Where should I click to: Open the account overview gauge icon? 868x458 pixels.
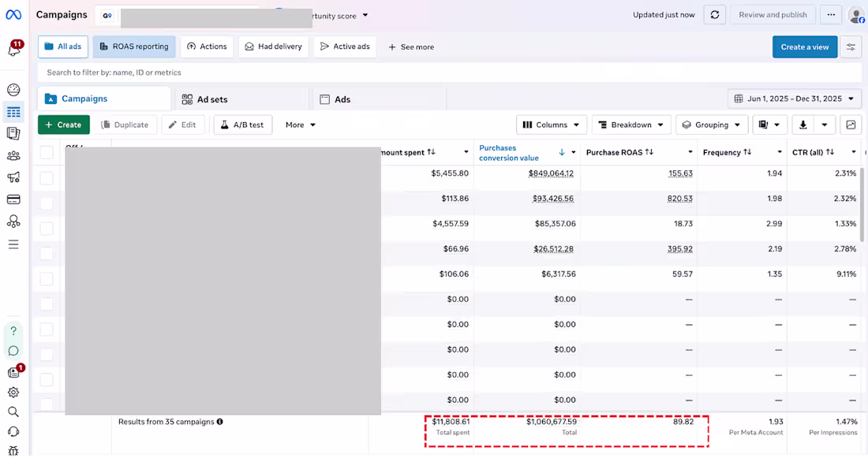[13, 90]
